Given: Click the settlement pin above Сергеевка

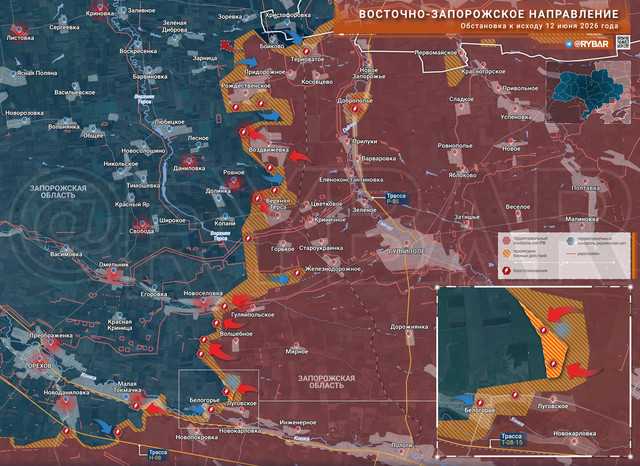Looking at the screenshot, I should [x=63, y=19].
